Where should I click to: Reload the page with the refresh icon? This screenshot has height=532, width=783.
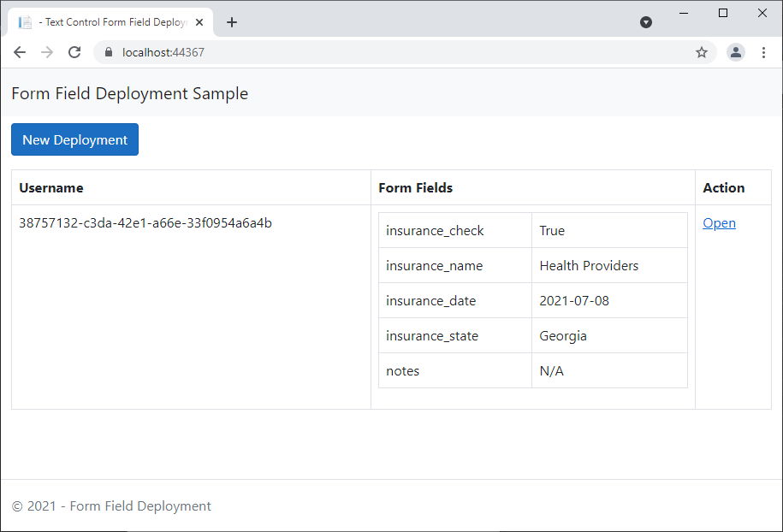pos(74,52)
